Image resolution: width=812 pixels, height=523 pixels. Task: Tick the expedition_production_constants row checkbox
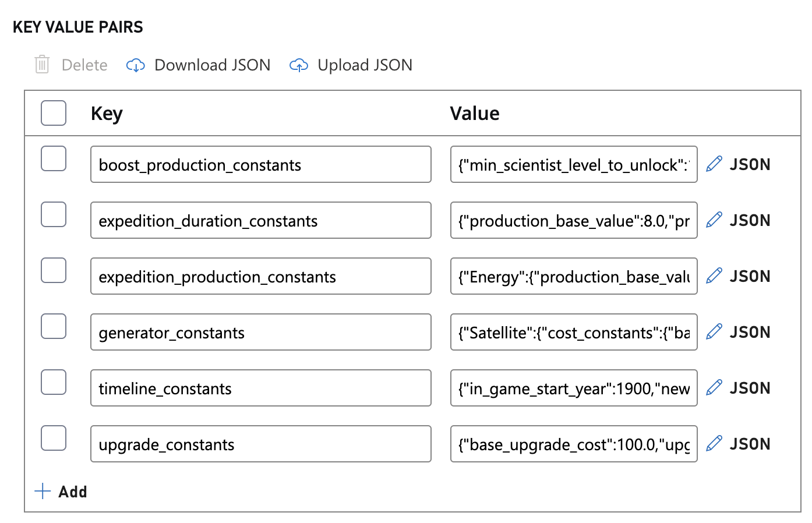pos(54,271)
